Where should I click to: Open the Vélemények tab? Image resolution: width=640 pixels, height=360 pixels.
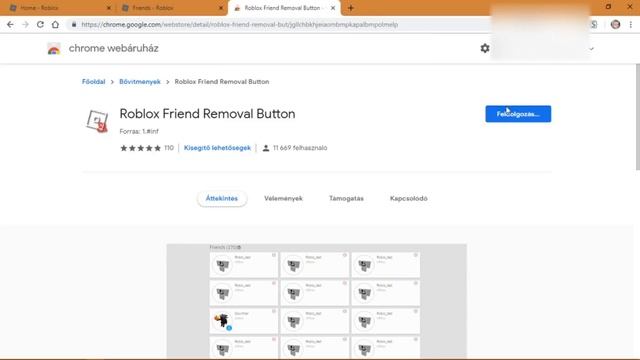(x=283, y=198)
